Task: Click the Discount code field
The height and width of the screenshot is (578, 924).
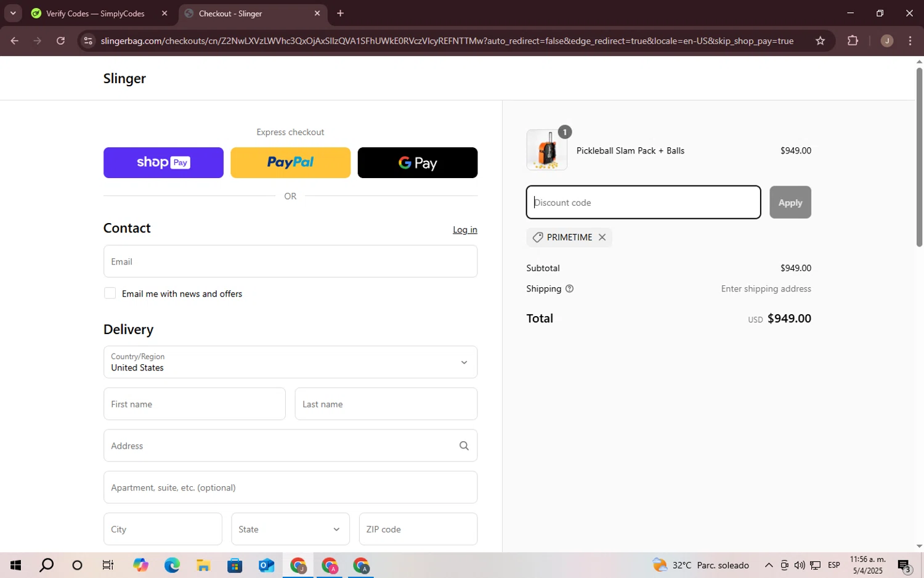Action: pyautogui.click(x=643, y=202)
